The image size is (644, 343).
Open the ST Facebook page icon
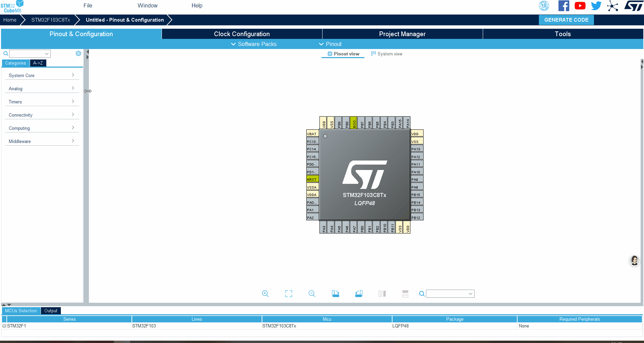(564, 6)
